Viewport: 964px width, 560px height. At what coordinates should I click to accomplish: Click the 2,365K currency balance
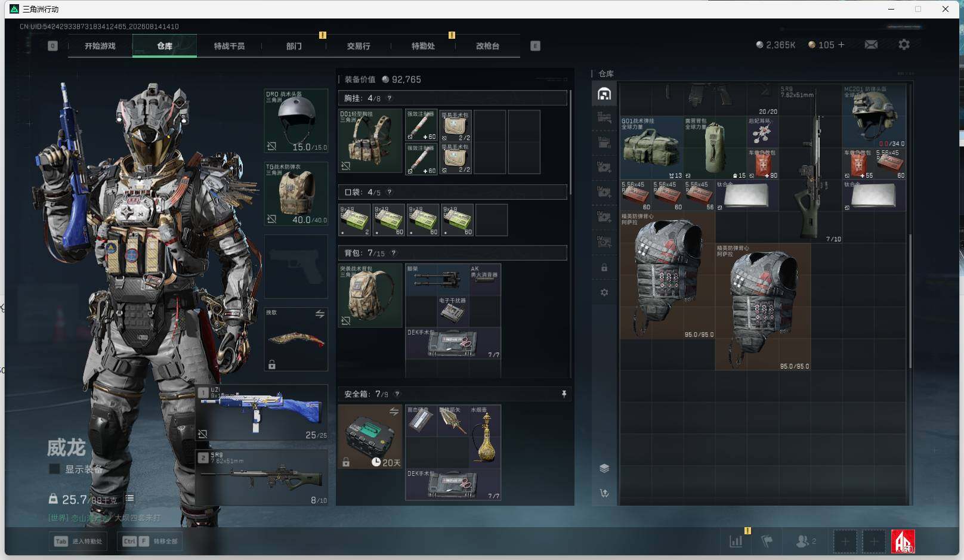tap(775, 45)
